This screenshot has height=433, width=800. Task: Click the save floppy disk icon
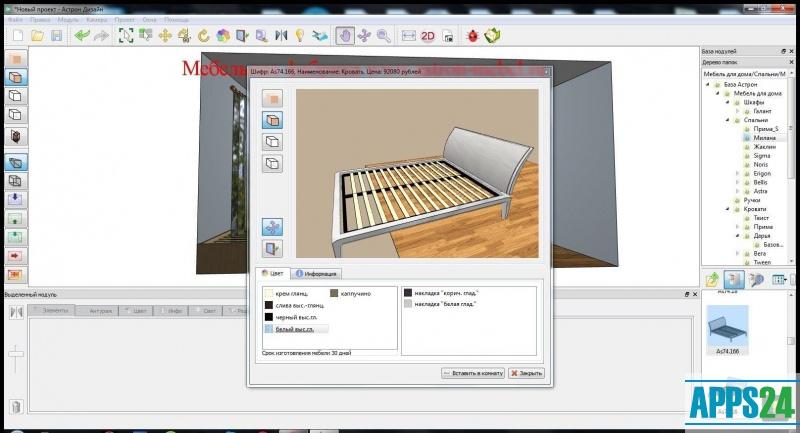point(57,35)
